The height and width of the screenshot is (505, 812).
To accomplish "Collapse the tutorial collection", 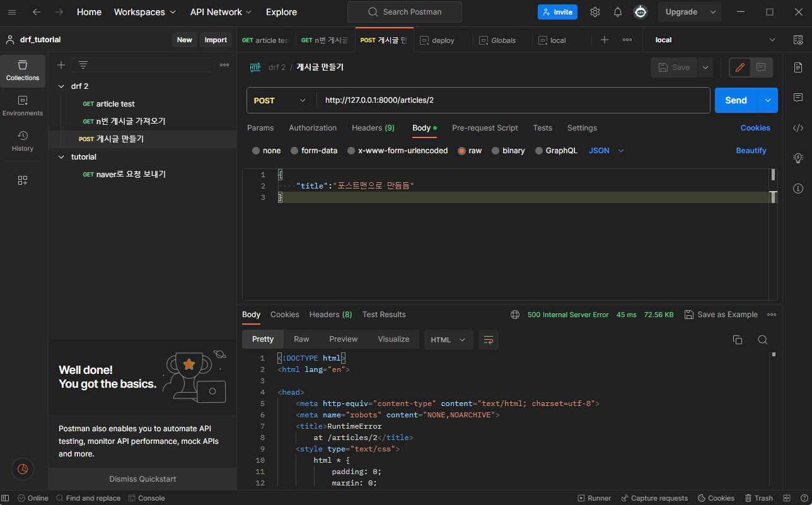I will [x=61, y=157].
